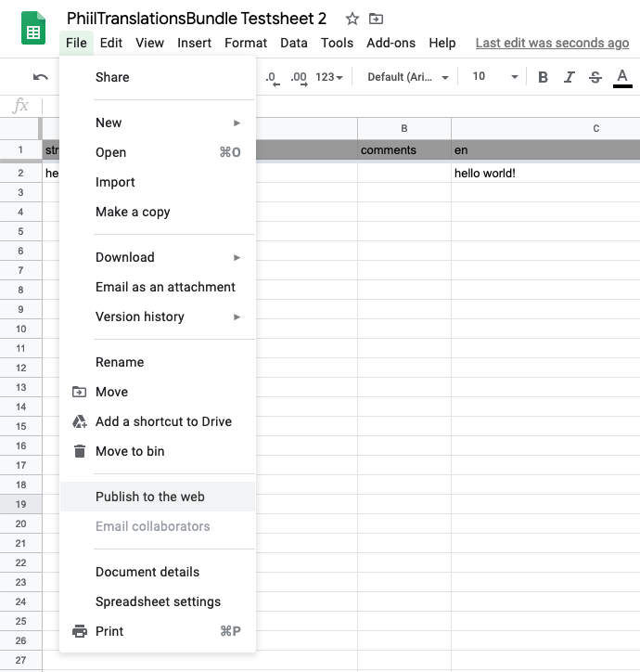
Task: Open the Help menu
Action: [442, 43]
